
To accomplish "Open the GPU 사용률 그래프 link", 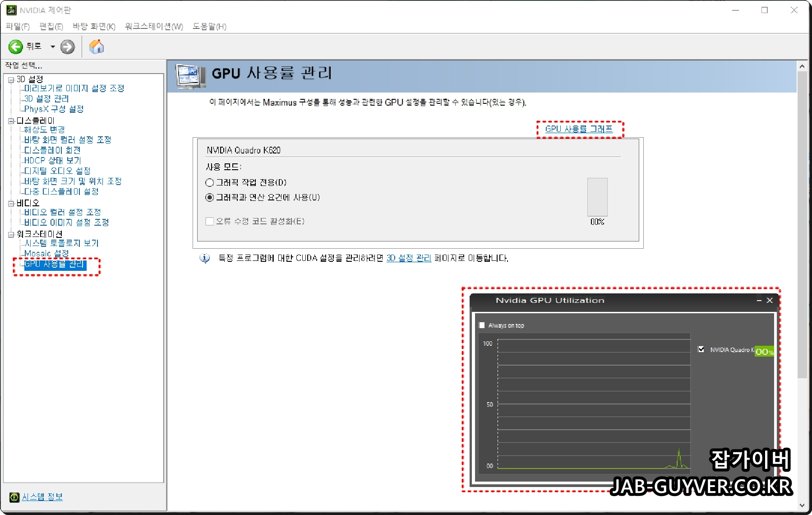I will [x=579, y=129].
